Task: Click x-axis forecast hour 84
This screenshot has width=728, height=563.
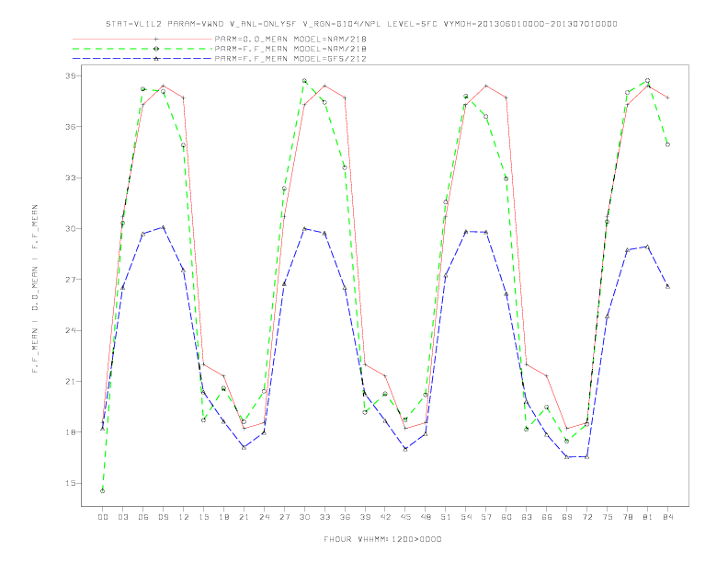Action: point(667,517)
